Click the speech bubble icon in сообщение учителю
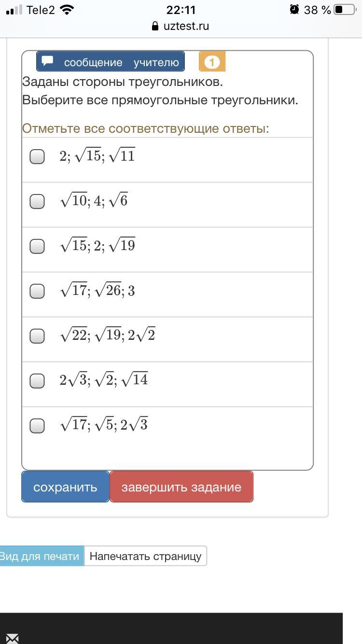362x644 pixels. (47, 61)
